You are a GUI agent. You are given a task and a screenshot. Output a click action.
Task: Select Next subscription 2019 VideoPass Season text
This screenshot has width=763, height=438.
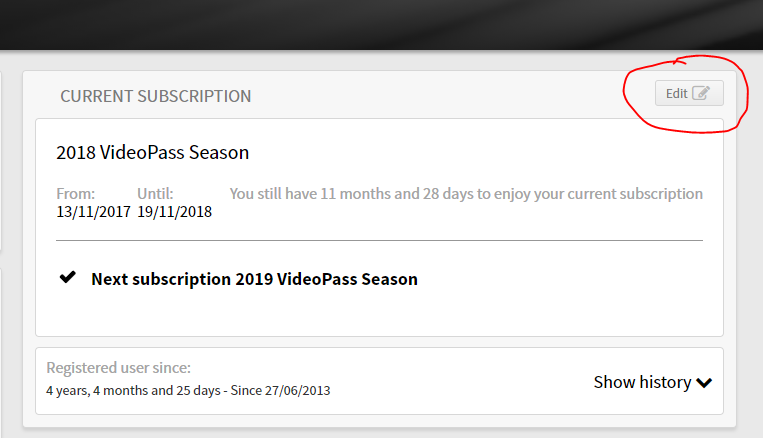point(254,279)
